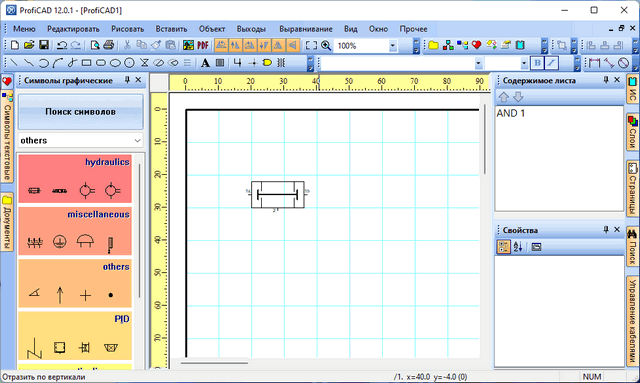Image resolution: width=640 pixels, height=383 pixels.
Task: Open the Рисовать menu
Action: (127, 29)
